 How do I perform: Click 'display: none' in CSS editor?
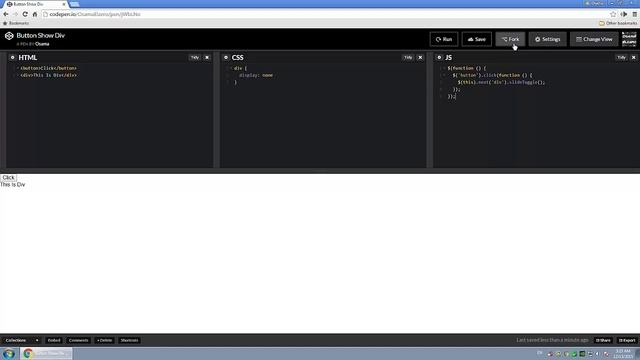point(256,75)
